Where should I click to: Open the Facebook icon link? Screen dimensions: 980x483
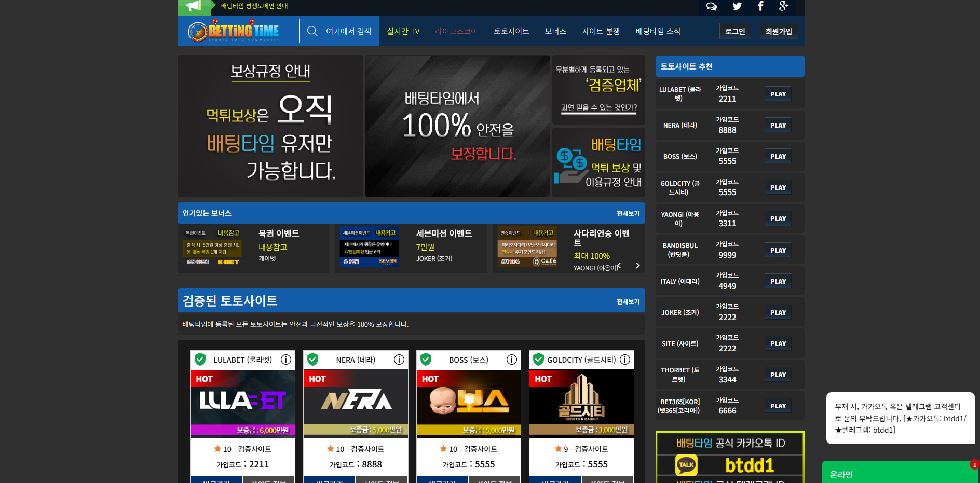(x=760, y=6)
